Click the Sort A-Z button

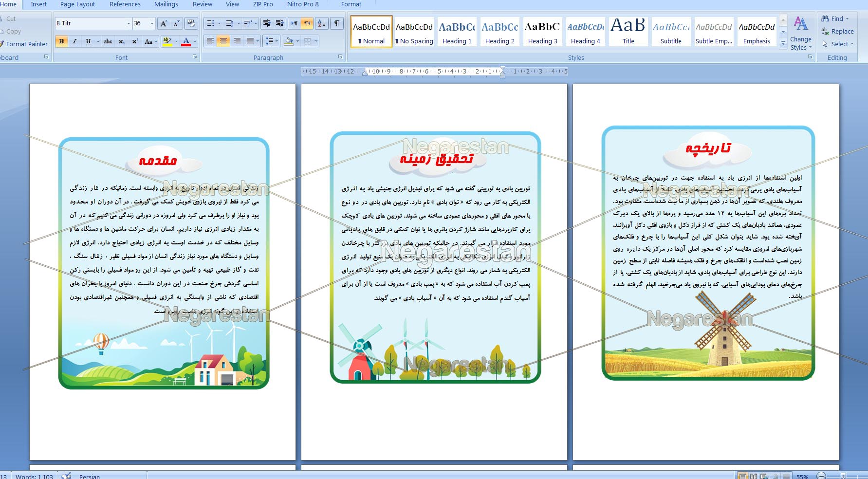322,23
